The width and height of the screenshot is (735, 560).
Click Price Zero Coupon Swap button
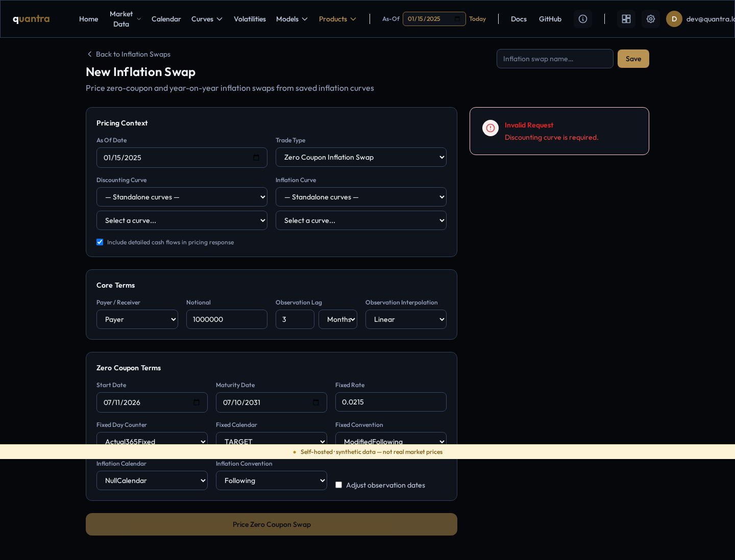[x=272, y=524]
